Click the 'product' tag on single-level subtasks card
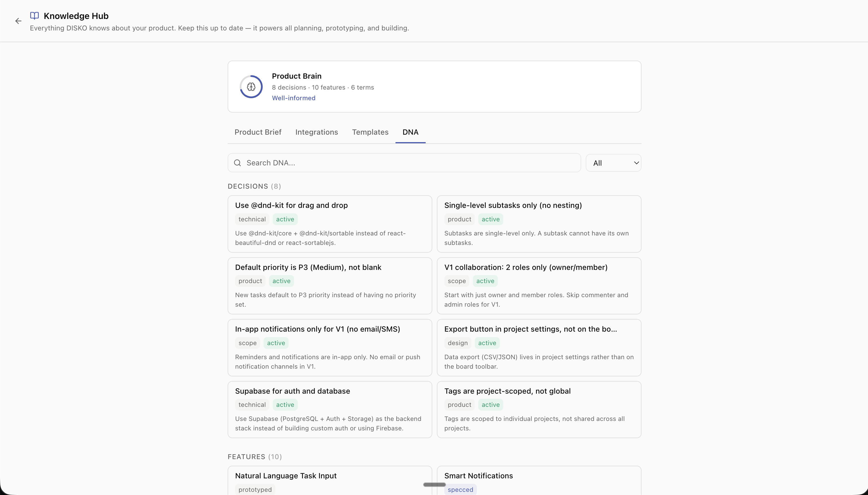 [459, 219]
